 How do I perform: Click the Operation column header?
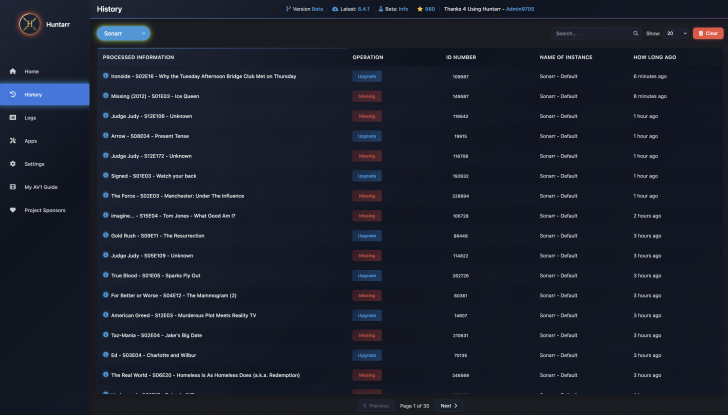[x=368, y=57]
